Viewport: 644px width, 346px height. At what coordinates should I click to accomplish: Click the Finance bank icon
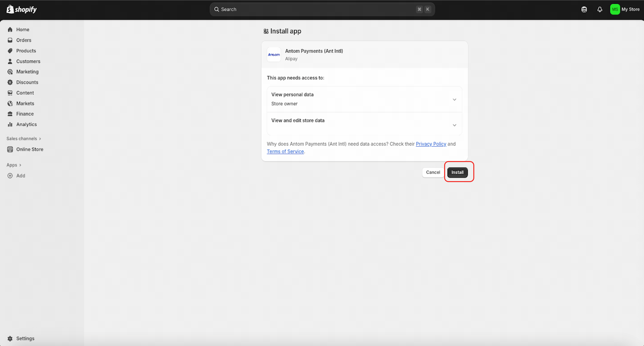tap(10, 114)
